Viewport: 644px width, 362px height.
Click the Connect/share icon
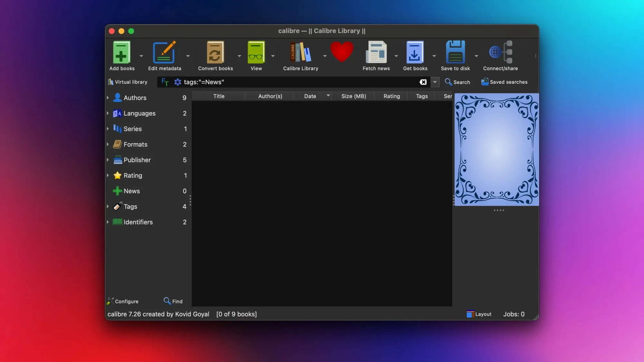(x=500, y=52)
